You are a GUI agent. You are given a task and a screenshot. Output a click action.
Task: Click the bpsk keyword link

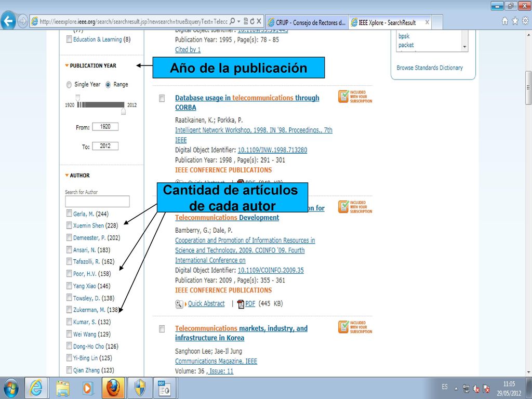[404, 36]
